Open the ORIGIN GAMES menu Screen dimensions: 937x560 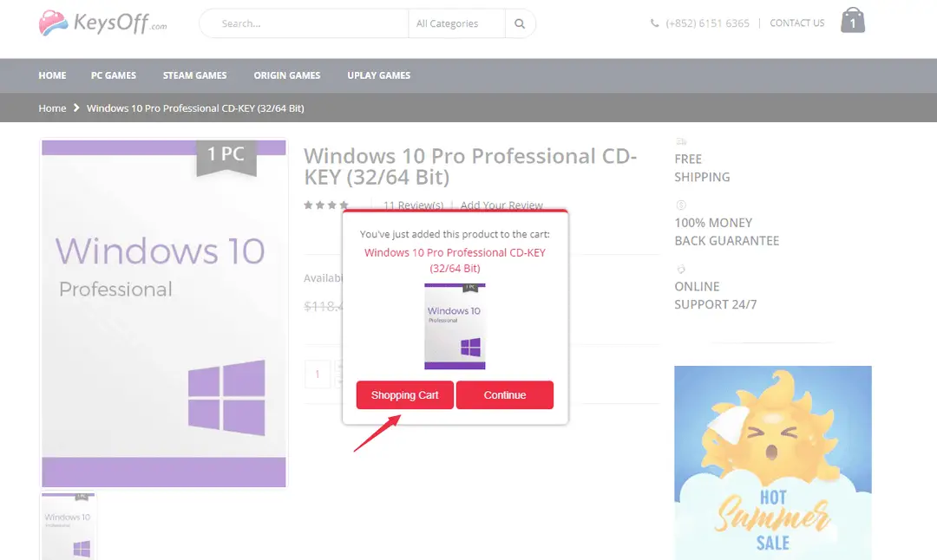click(287, 75)
